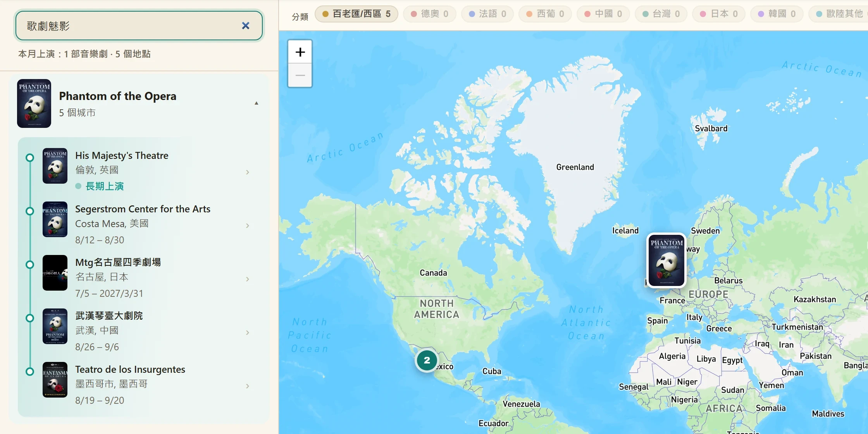This screenshot has height=434, width=868.
Task: Collapse the Phantom of the Opera group
Action: pos(256,103)
